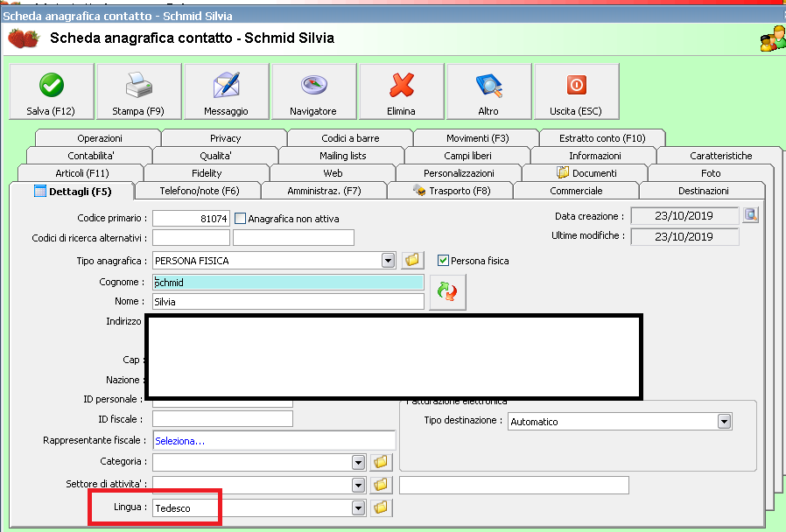Screen dimensions: 786x532
Task: Click the users icon in the header corner
Action: click(x=773, y=38)
